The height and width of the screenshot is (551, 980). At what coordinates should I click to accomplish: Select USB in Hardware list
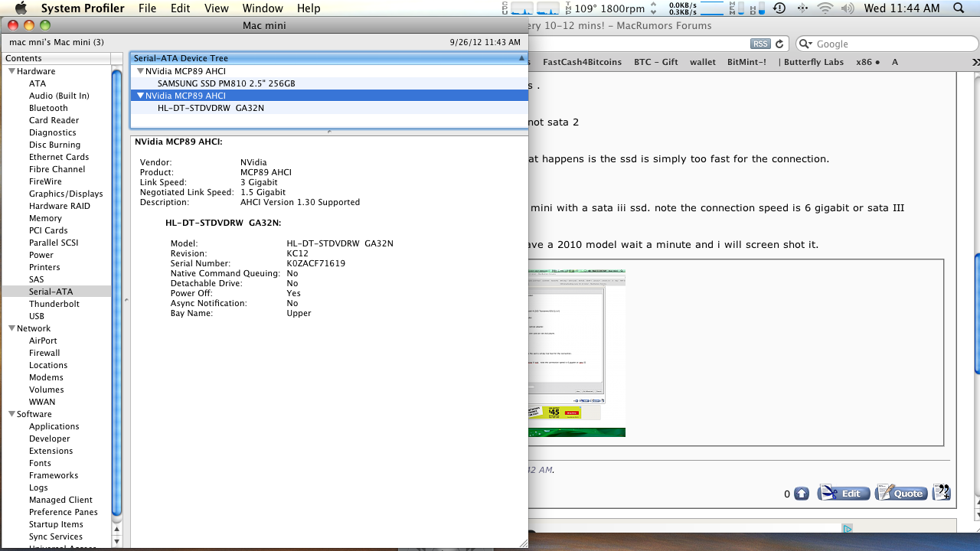tap(37, 316)
